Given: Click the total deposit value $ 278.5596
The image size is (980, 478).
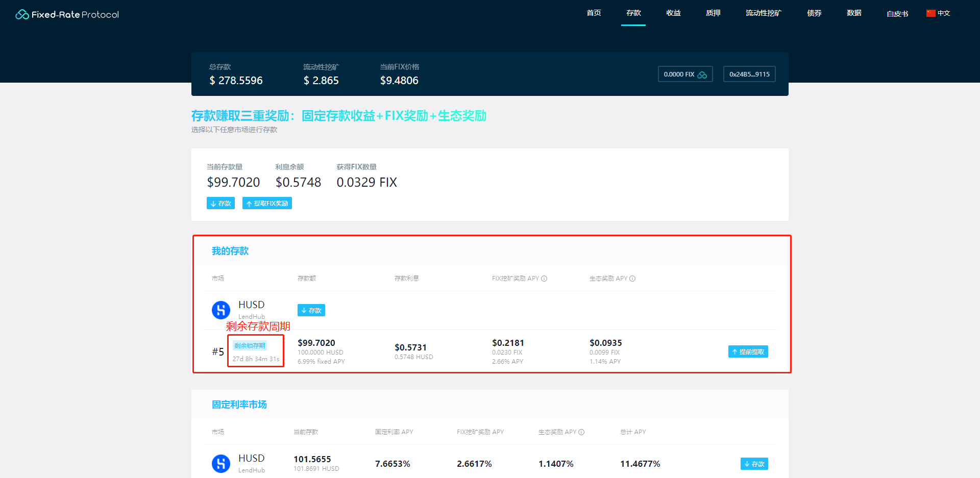Looking at the screenshot, I should click(x=236, y=81).
